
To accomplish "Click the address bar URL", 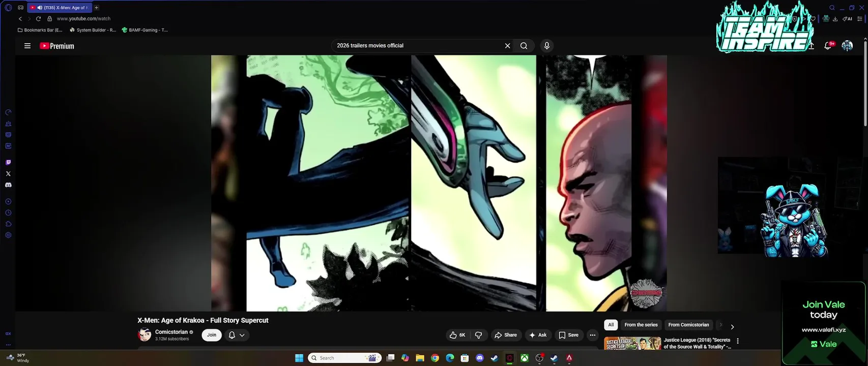I will coord(83,19).
